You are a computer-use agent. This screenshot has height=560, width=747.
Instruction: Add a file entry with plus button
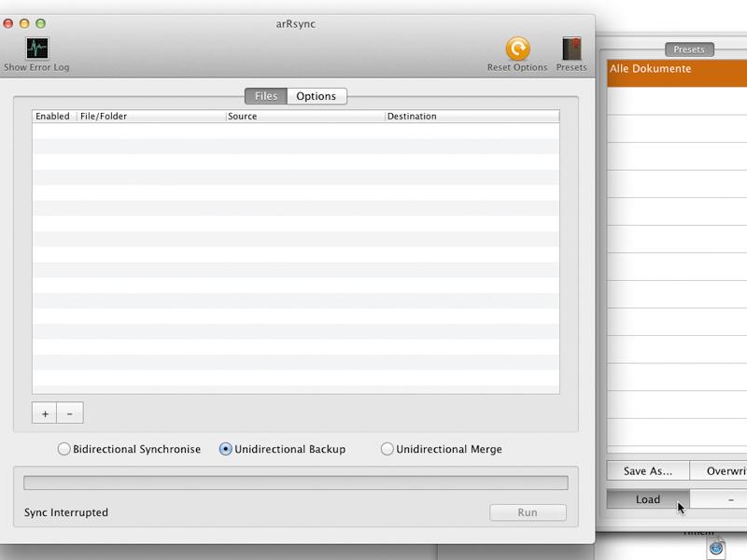[45, 413]
